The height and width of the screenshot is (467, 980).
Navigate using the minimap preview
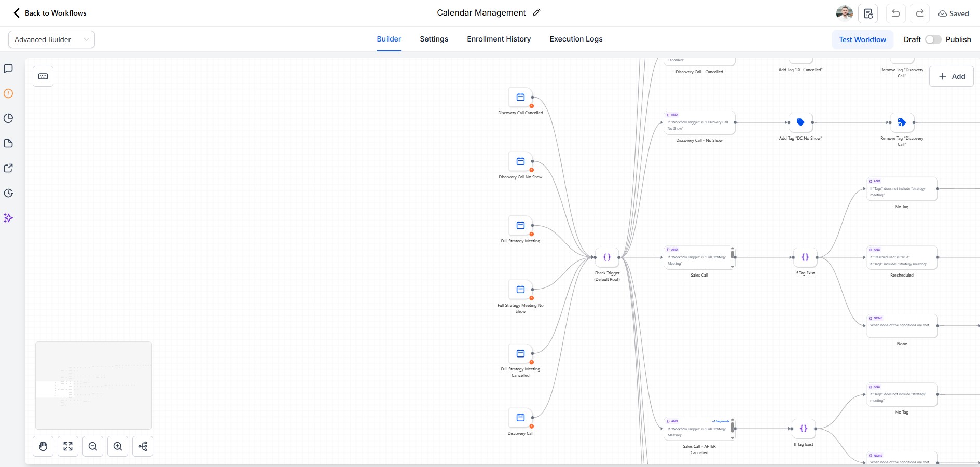(93, 385)
